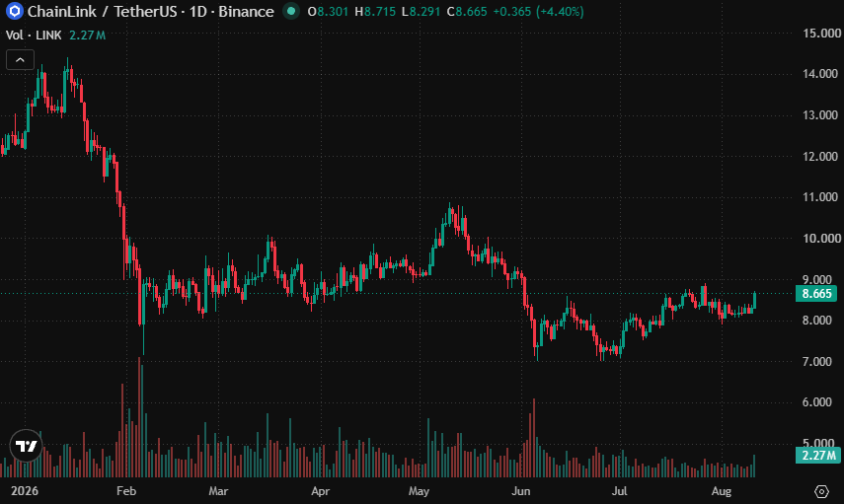Click the Mar label on time axis

coord(218,491)
